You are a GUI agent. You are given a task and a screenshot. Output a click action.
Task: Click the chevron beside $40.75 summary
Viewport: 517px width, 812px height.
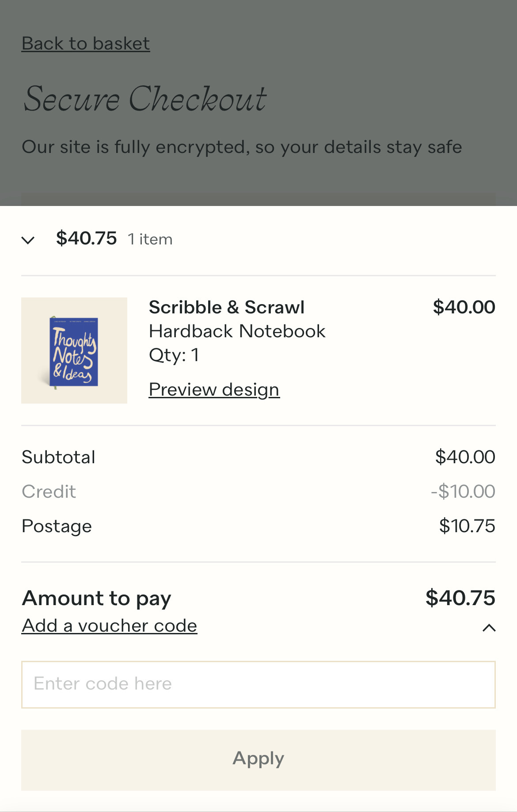coord(28,240)
